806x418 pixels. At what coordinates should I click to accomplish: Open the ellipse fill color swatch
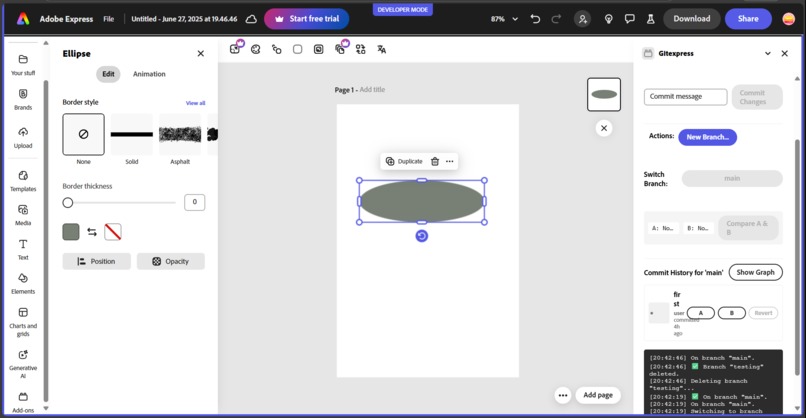pyautogui.click(x=71, y=232)
